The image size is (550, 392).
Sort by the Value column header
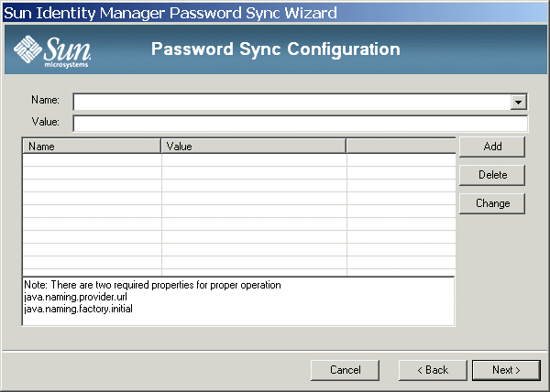tap(253, 146)
